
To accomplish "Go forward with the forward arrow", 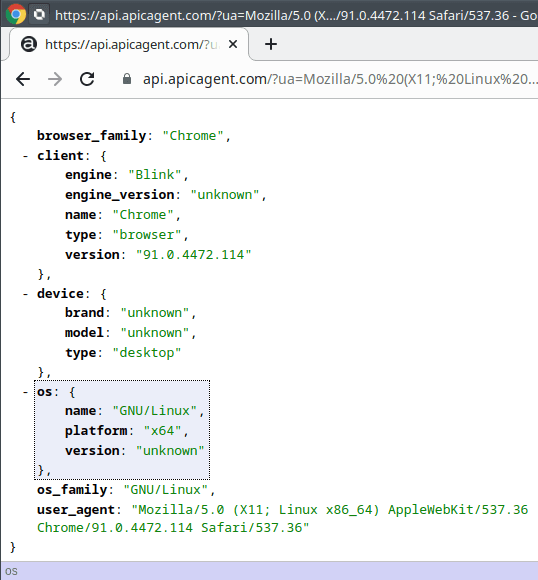I will pyautogui.click(x=55, y=79).
